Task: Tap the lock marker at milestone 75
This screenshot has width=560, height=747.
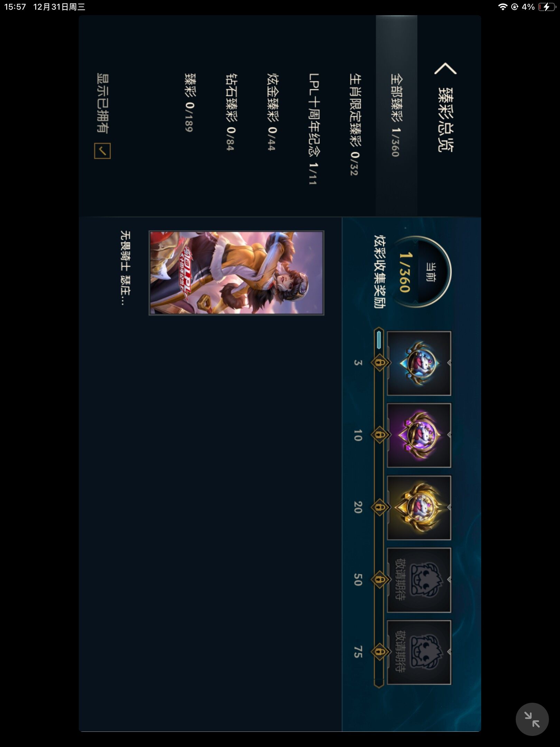Action: pos(380,652)
